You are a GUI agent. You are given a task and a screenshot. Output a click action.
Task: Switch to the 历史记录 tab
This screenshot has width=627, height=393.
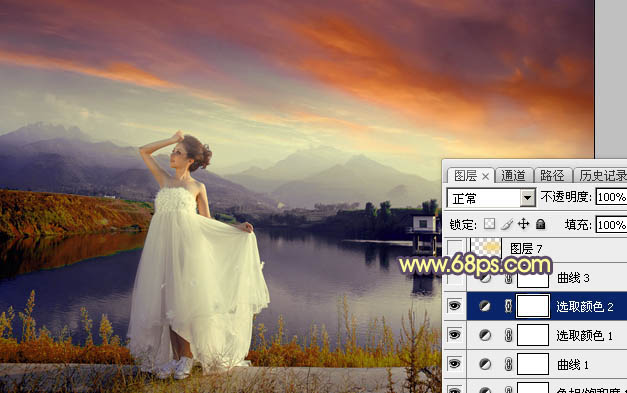[x=603, y=176]
